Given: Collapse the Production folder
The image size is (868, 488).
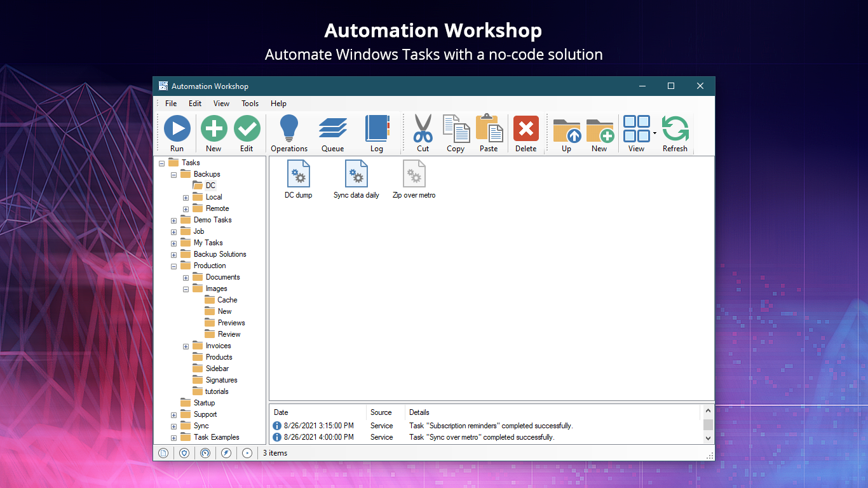Looking at the screenshot, I should 173,266.
